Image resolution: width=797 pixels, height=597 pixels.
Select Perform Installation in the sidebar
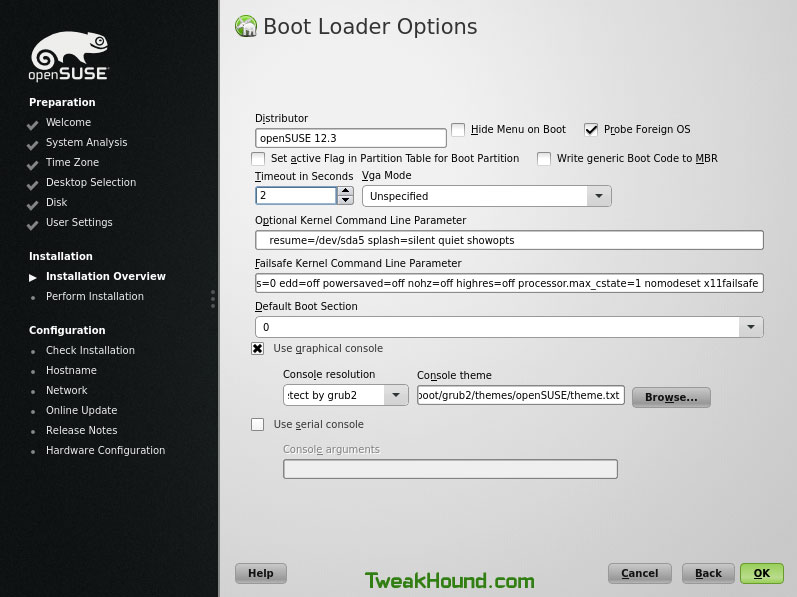tap(95, 296)
